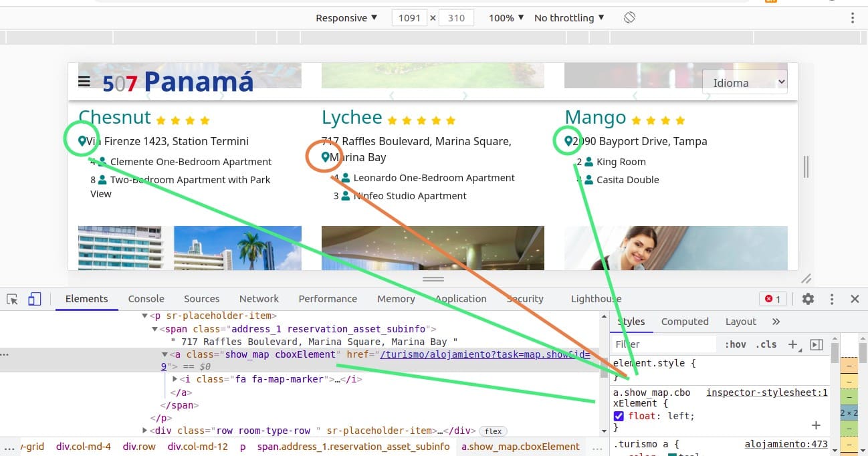Image resolution: width=868 pixels, height=456 pixels.
Task: Toggle the .cls class editor button
Action: pyautogui.click(x=766, y=344)
